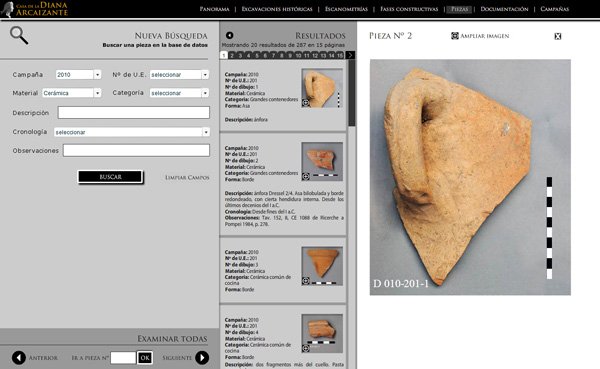Click the Ampliar imagen enlarge icon
The image size is (600, 369).
[455, 36]
